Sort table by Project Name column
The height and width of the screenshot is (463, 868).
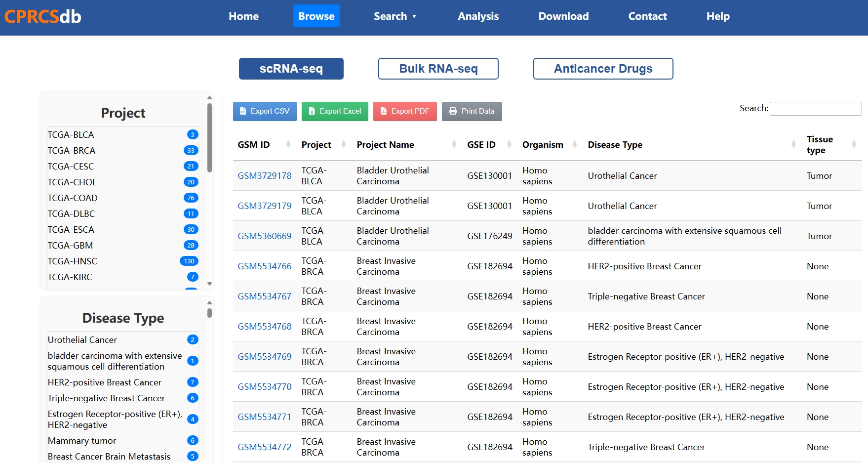385,145
